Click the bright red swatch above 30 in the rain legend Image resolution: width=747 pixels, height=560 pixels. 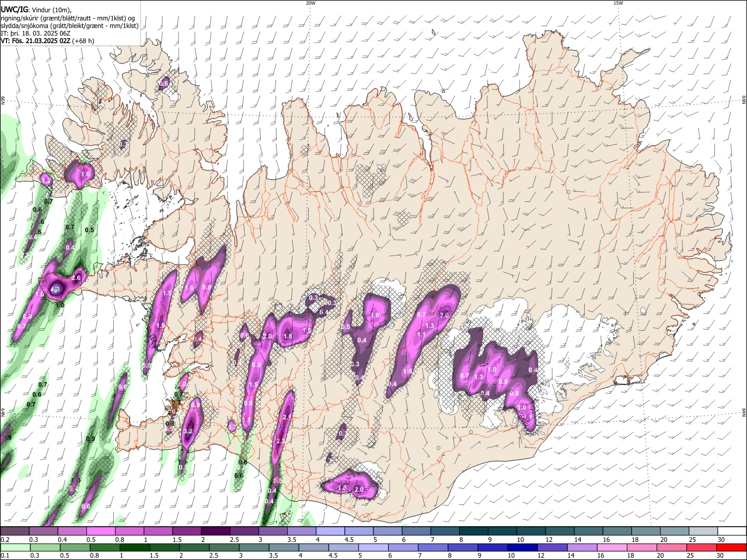[x=732, y=547]
